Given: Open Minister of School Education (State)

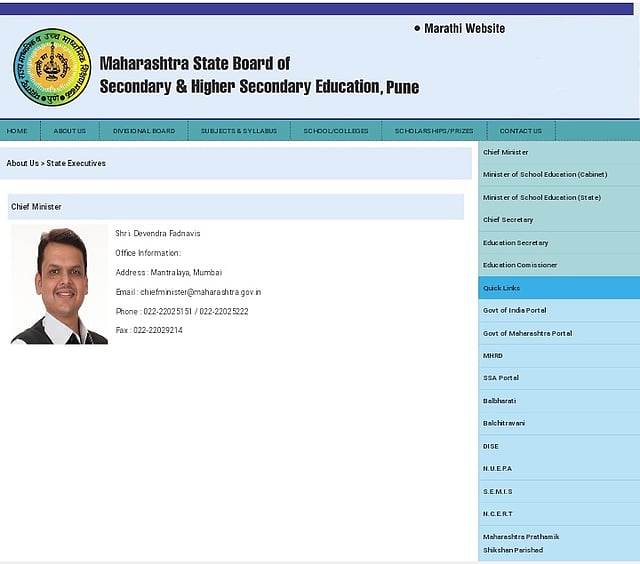Looking at the screenshot, I should [x=541, y=197].
